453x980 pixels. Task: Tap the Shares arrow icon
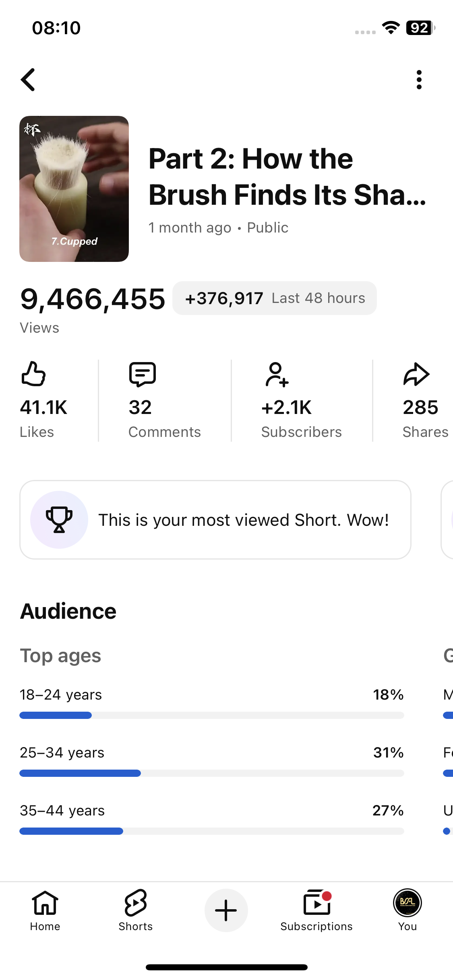coord(416,375)
